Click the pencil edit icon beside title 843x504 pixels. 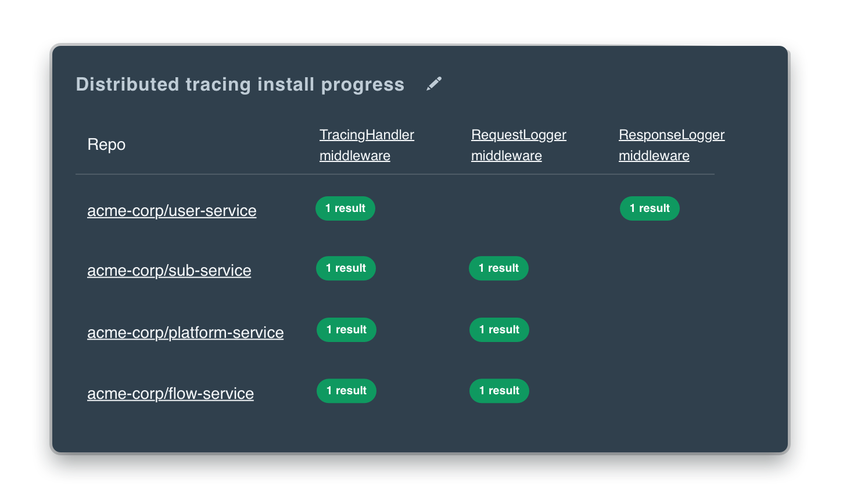[434, 84]
